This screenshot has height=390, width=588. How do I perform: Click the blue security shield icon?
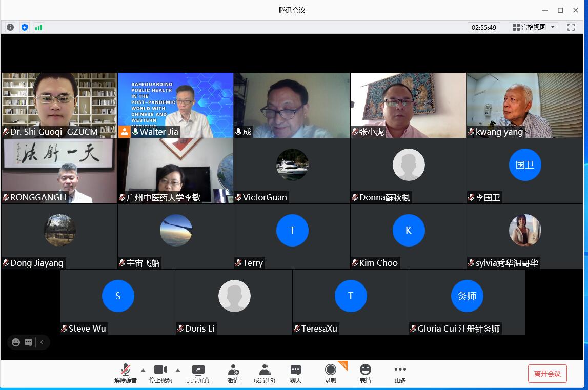[x=25, y=27]
